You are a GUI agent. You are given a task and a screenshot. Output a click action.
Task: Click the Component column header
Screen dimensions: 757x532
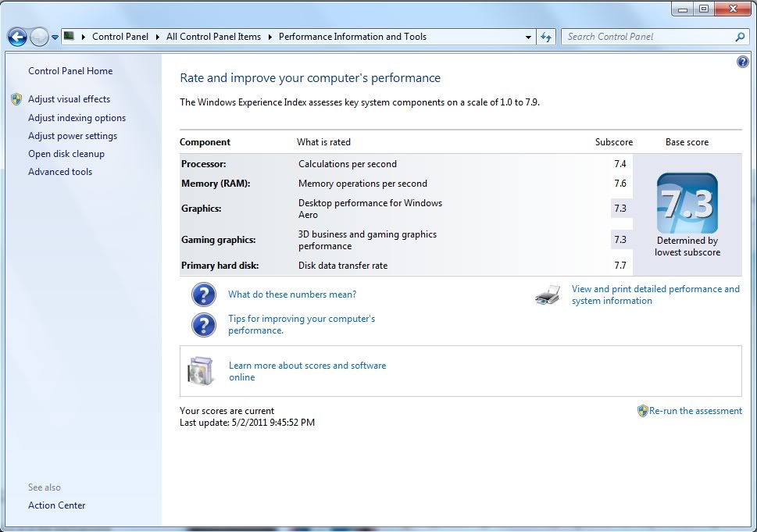pyautogui.click(x=205, y=142)
